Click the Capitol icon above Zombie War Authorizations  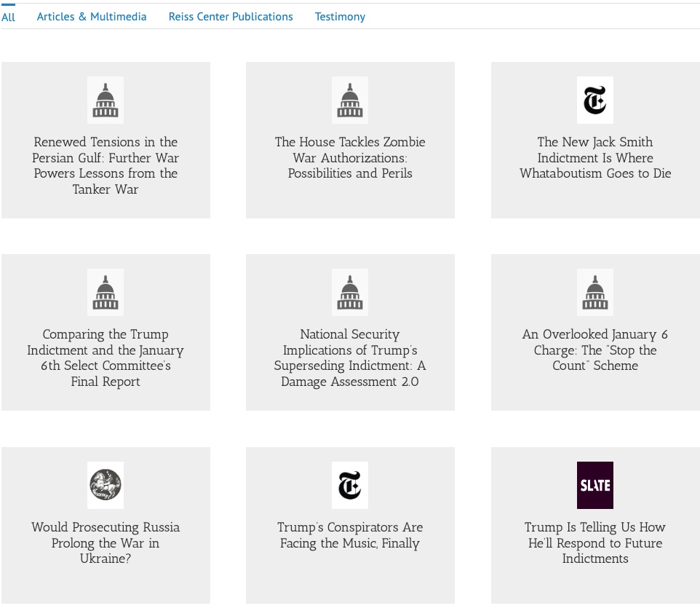350,100
